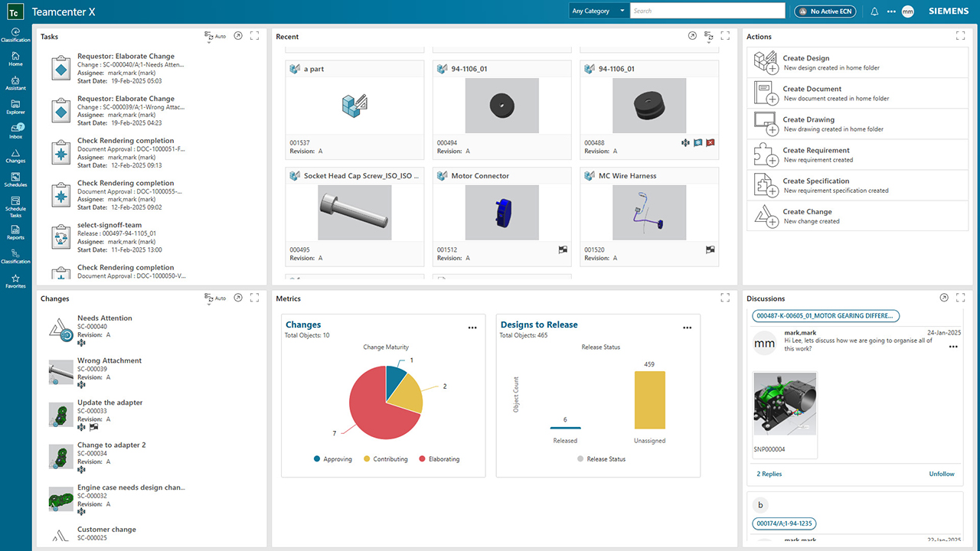Click No Active ECN in the header

[x=825, y=11]
